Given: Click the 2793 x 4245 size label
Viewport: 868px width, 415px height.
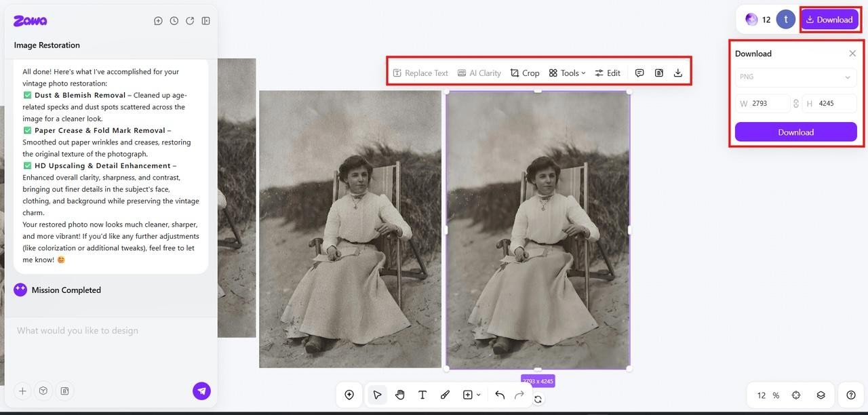Looking at the screenshot, I should (538, 381).
